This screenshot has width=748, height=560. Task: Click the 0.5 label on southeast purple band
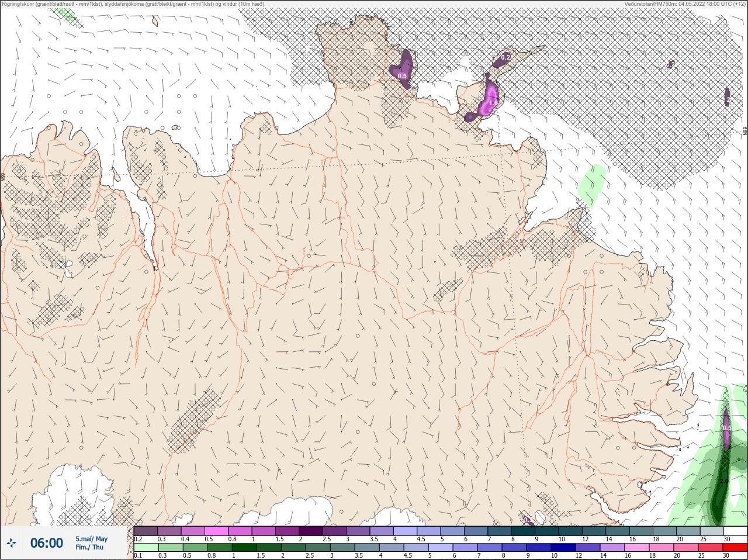tap(726, 428)
